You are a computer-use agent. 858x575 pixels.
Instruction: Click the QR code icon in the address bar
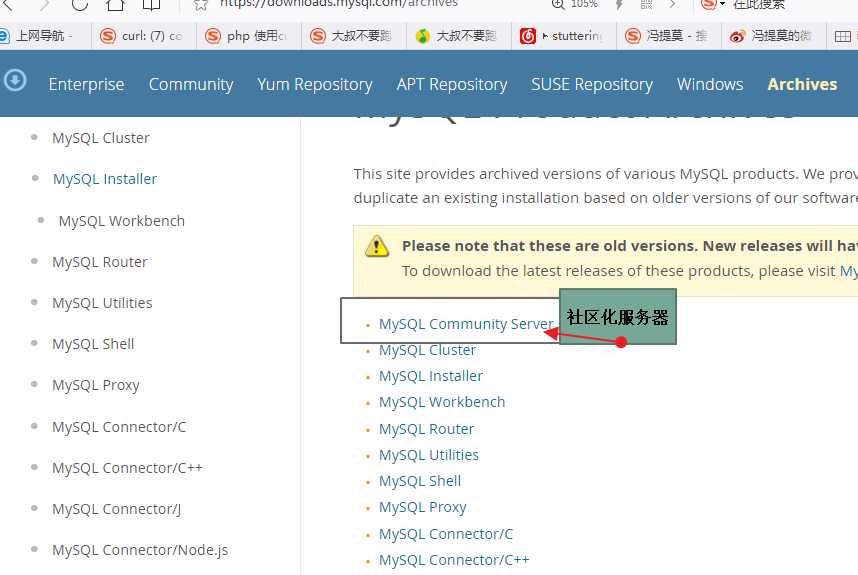(x=646, y=4)
